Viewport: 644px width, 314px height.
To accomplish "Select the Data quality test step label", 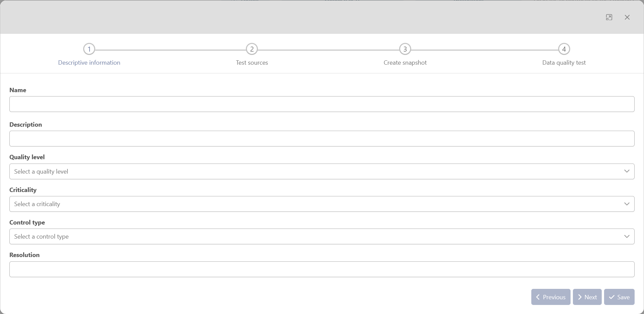I will coord(564,63).
